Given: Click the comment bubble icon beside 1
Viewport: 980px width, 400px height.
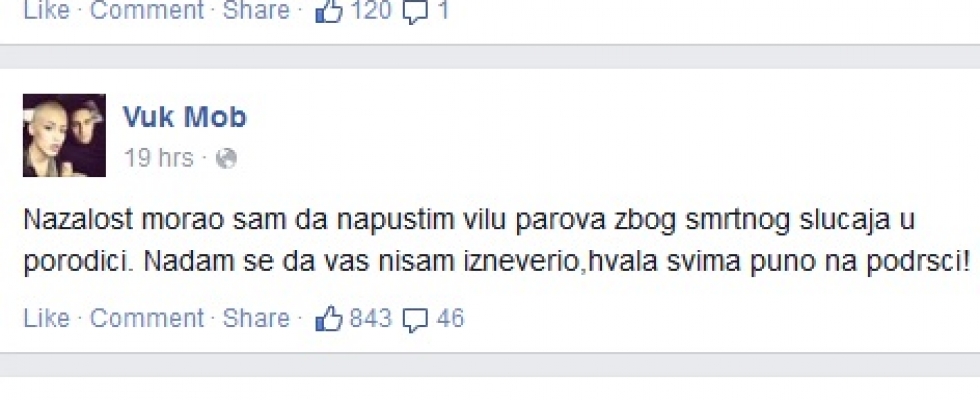Looking at the screenshot, I should tap(415, 12).
